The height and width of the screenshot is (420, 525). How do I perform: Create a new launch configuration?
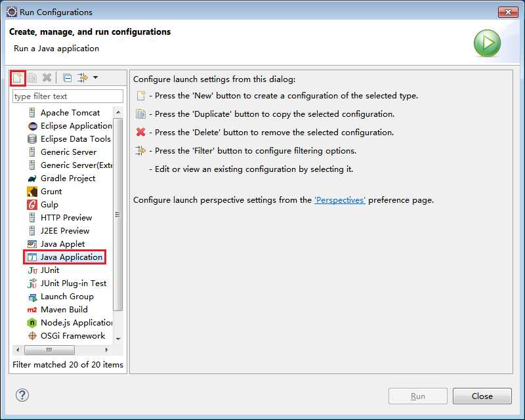18,78
